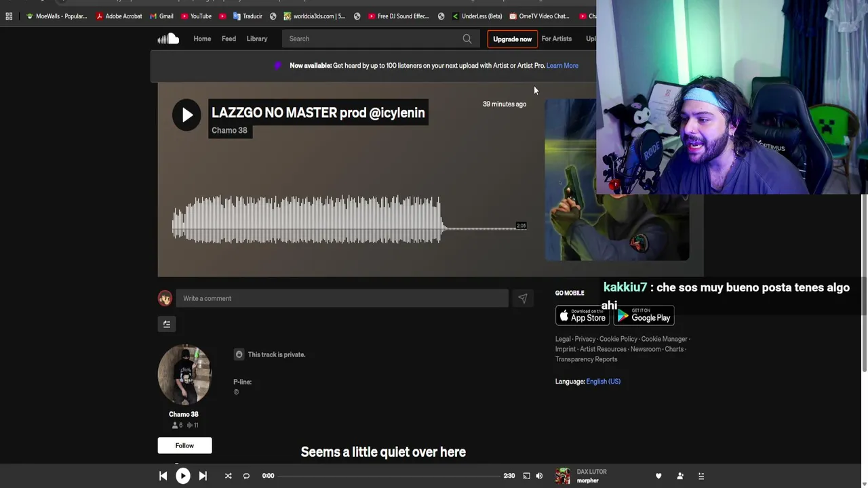
Task: Click the comment box user avatar
Action: [x=165, y=298]
